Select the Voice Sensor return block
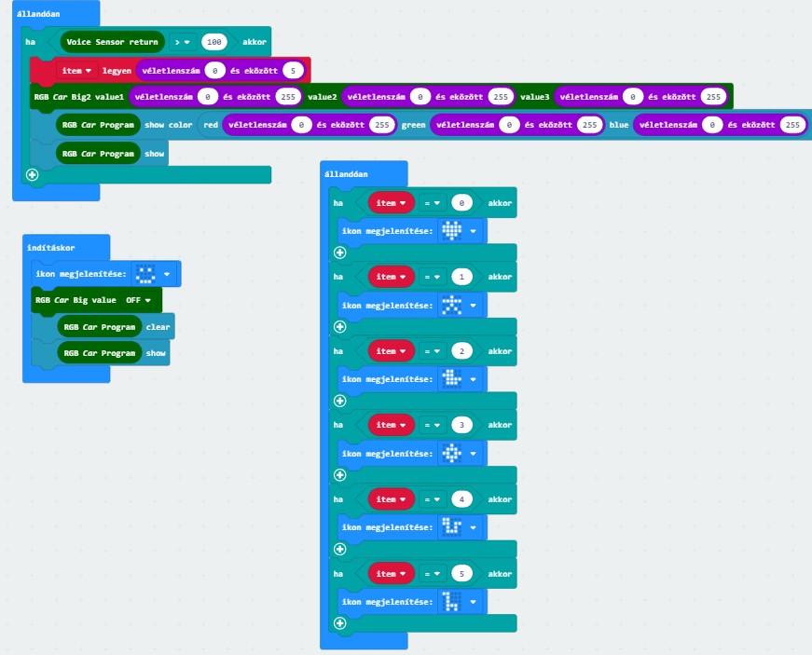Viewport: 812px width, 655px height. (112, 42)
